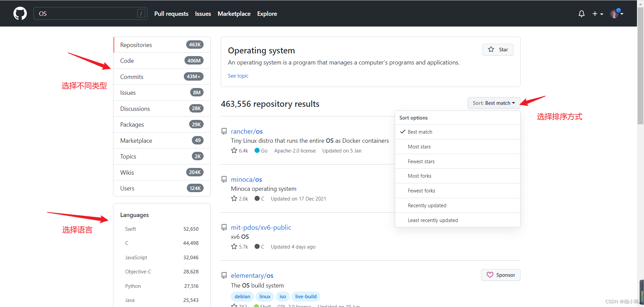644x307 pixels.
Task: Open the iso topic tag
Action: click(x=283, y=297)
